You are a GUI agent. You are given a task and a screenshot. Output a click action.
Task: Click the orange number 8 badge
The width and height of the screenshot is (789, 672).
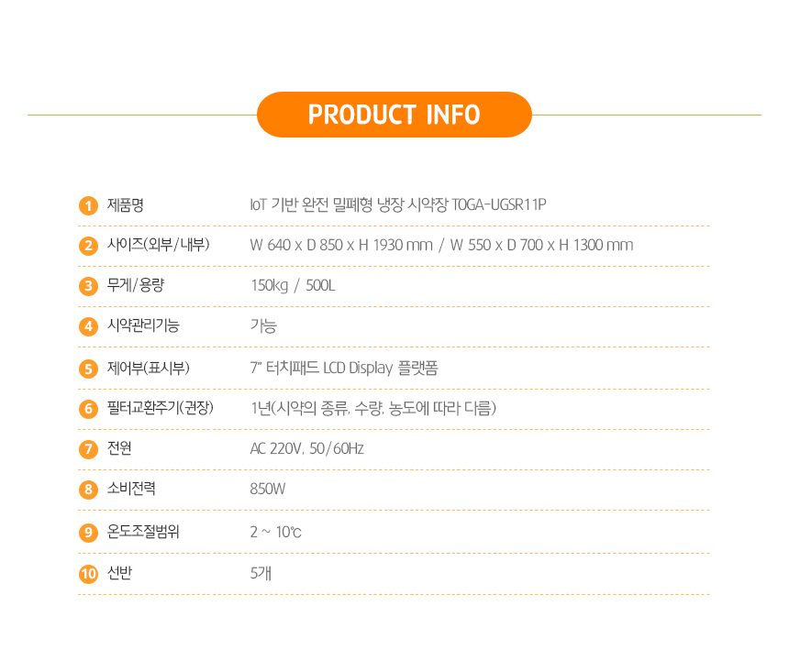(88, 490)
